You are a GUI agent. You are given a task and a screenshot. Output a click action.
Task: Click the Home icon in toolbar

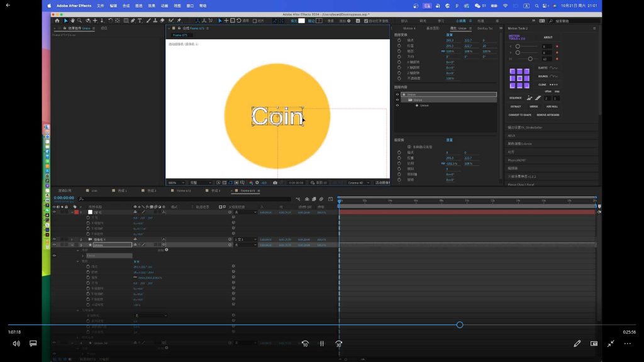tap(57, 21)
